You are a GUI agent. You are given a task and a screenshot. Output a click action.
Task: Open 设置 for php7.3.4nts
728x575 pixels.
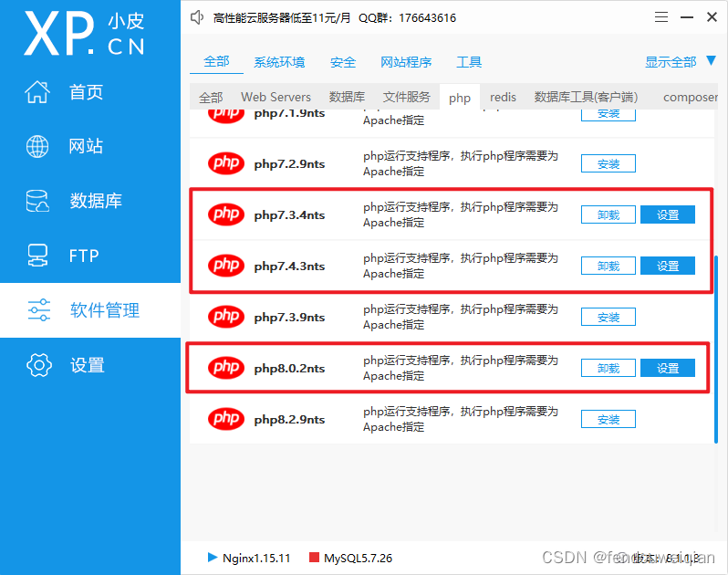(x=668, y=214)
